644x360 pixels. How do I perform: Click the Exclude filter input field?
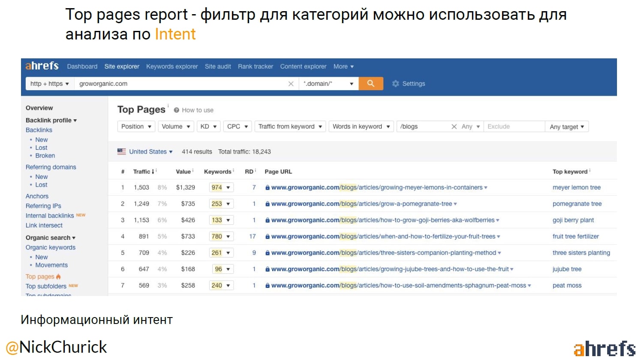click(x=514, y=127)
